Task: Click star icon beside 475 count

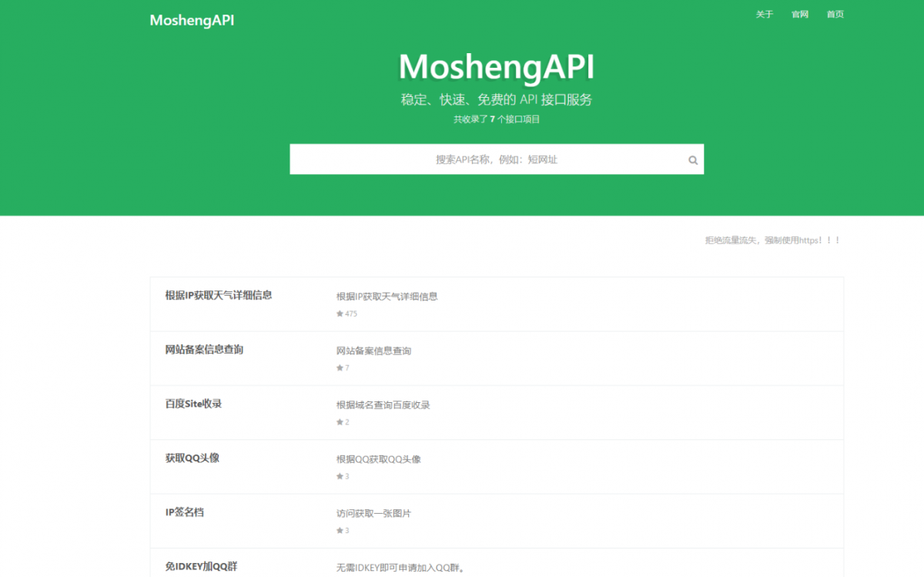Action: coord(340,314)
